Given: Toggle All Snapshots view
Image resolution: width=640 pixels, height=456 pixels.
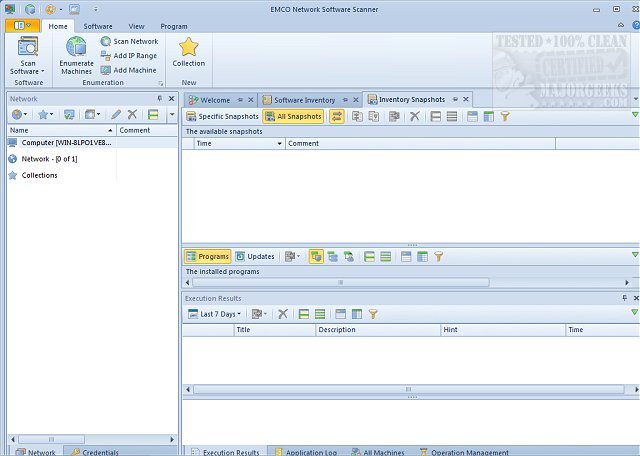Looking at the screenshot, I should pos(293,116).
